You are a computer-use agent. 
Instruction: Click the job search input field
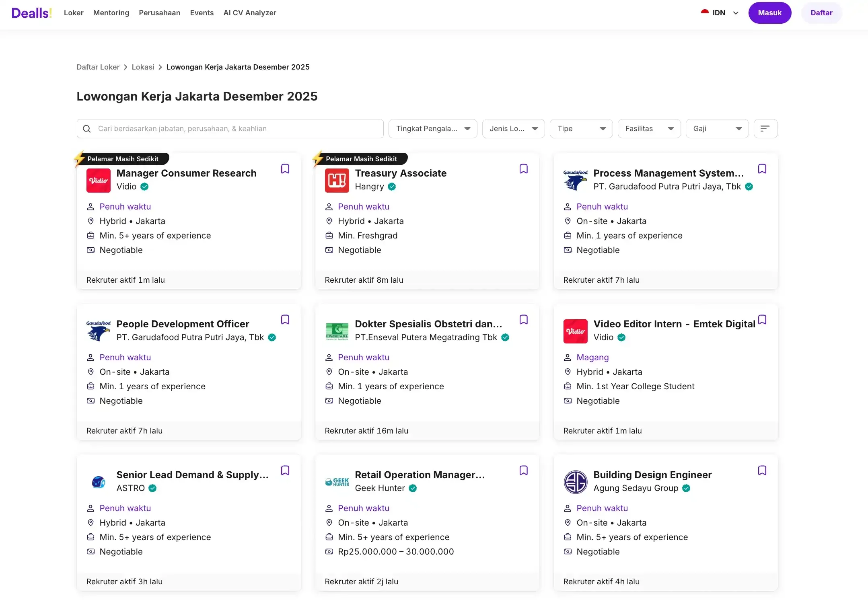click(x=237, y=129)
